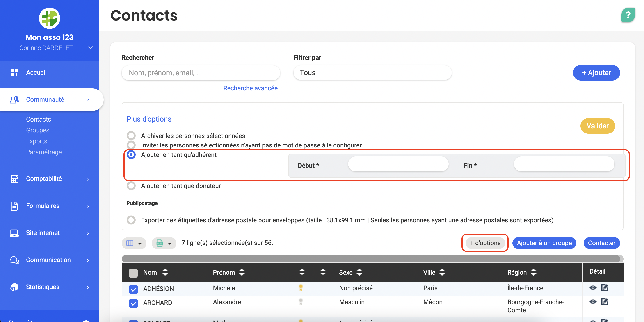Click the Fin date field
Image resolution: width=644 pixels, height=322 pixels.
(x=564, y=164)
